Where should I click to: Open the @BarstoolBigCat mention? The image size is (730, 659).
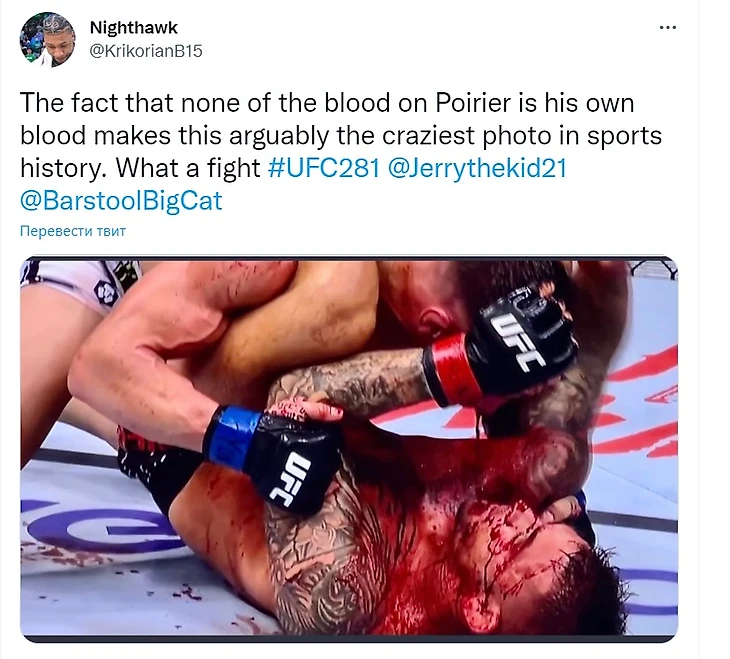pyautogui.click(x=122, y=201)
